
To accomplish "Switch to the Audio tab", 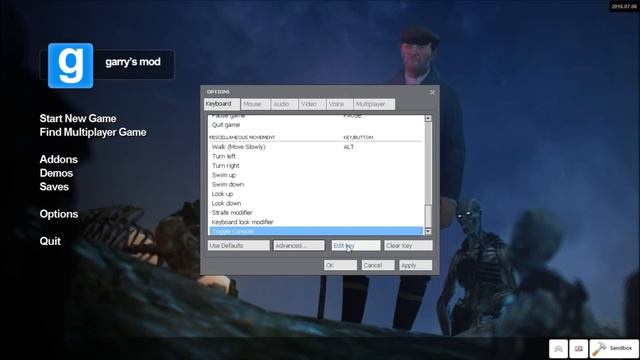I will pyautogui.click(x=284, y=104).
